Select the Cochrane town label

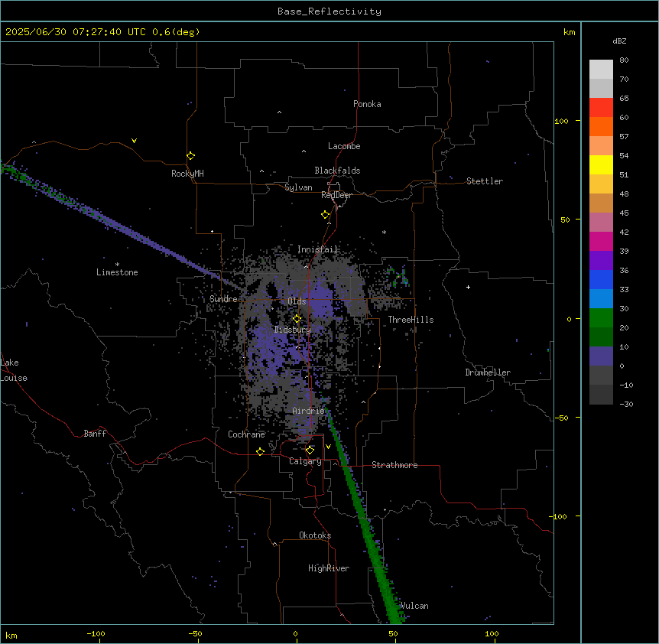(246, 434)
